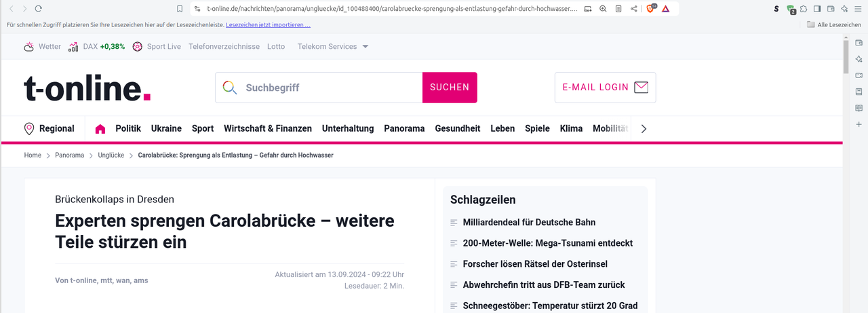Open reader mode icon in address bar
The image size is (868, 313).
tap(618, 9)
